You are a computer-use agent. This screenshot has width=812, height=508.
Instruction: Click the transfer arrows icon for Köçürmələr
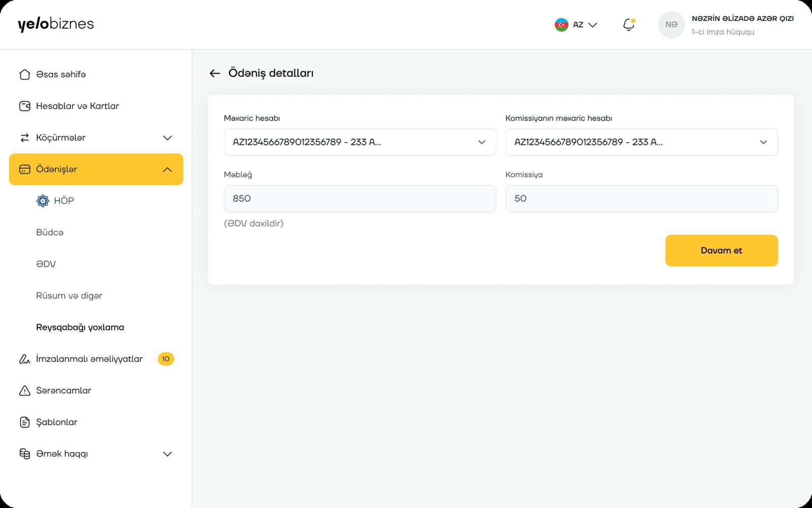pos(24,138)
